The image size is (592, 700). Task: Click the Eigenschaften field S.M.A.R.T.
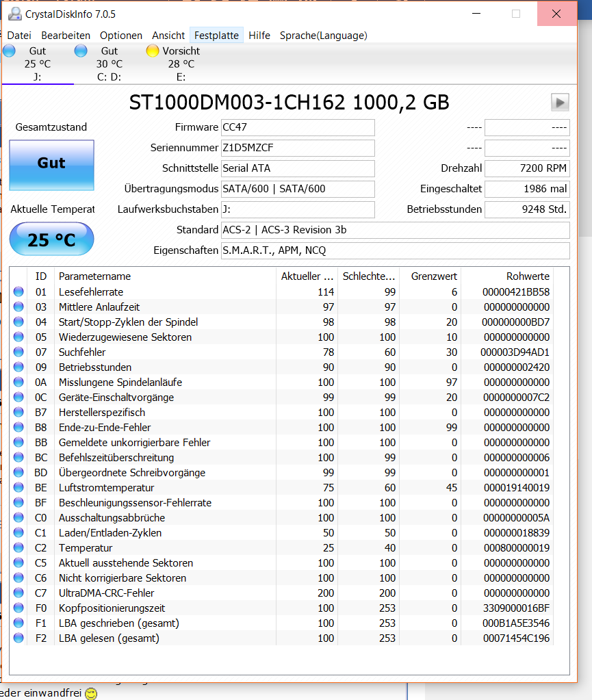pyautogui.click(x=395, y=250)
